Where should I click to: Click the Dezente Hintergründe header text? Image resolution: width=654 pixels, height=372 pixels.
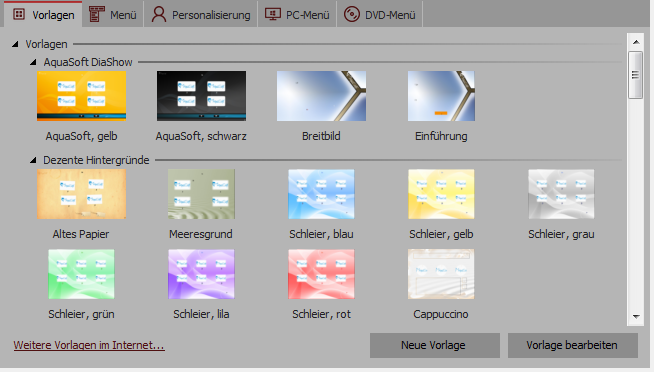point(96,160)
